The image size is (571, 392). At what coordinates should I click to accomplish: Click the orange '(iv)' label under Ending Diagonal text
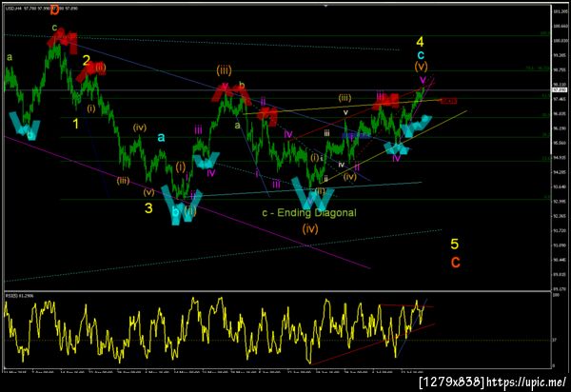pos(310,228)
